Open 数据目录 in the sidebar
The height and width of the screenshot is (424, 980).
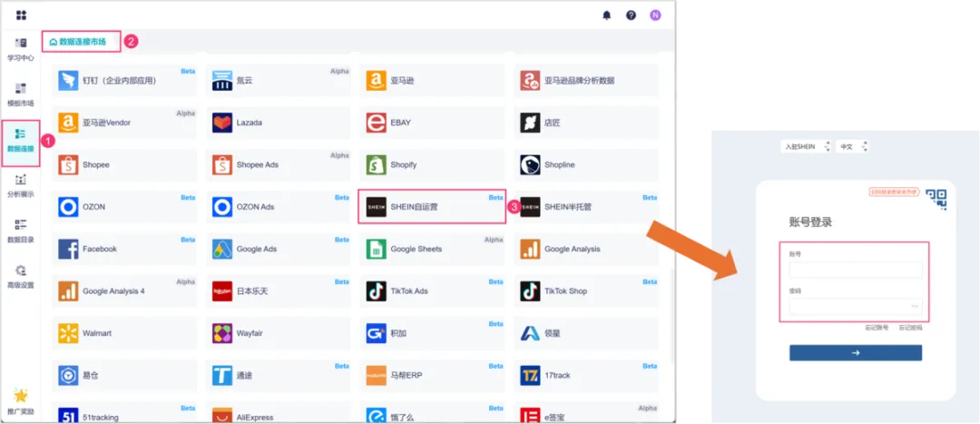pos(20,231)
